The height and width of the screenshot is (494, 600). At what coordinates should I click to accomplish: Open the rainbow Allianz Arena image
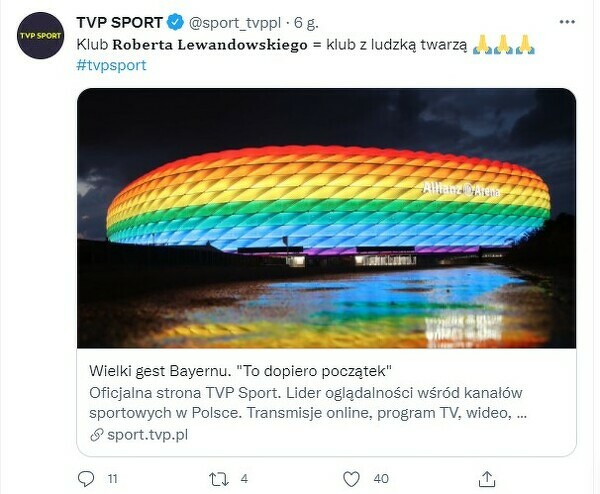pos(326,218)
